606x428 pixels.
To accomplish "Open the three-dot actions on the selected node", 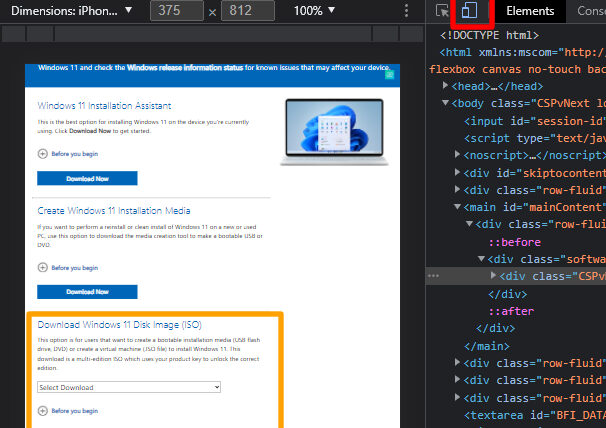I will 433,276.
